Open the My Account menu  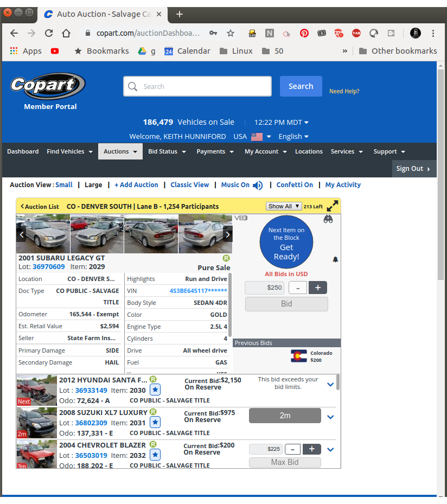(x=265, y=151)
